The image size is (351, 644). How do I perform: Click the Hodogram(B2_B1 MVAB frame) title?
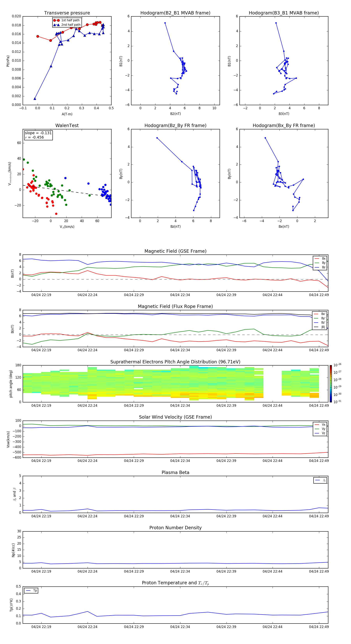coord(175,13)
